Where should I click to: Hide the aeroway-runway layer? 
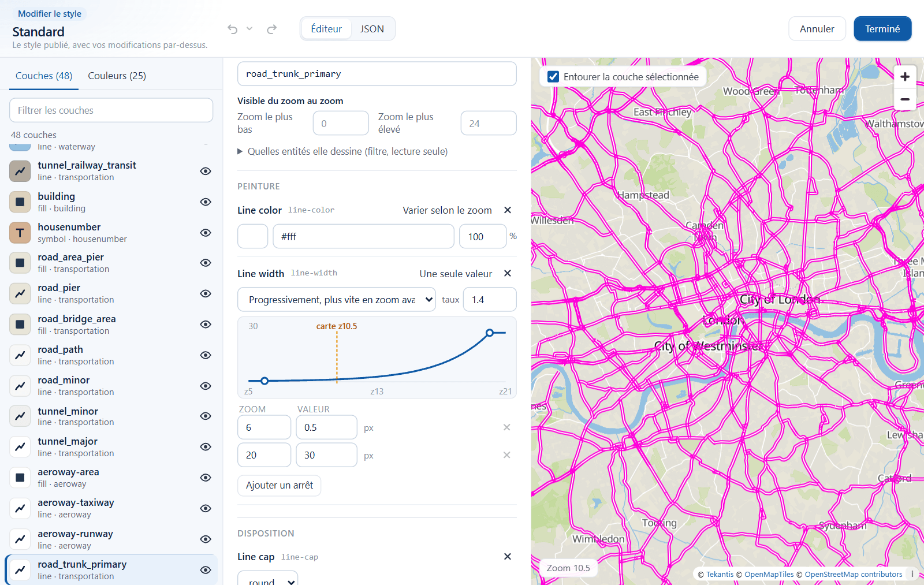(206, 539)
